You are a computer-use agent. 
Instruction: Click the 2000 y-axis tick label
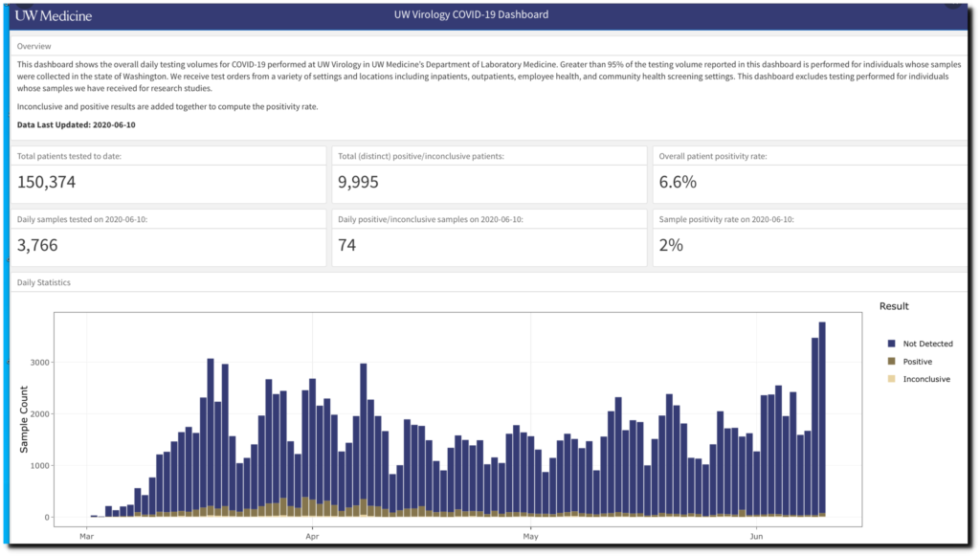pyautogui.click(x=39, y=414)
